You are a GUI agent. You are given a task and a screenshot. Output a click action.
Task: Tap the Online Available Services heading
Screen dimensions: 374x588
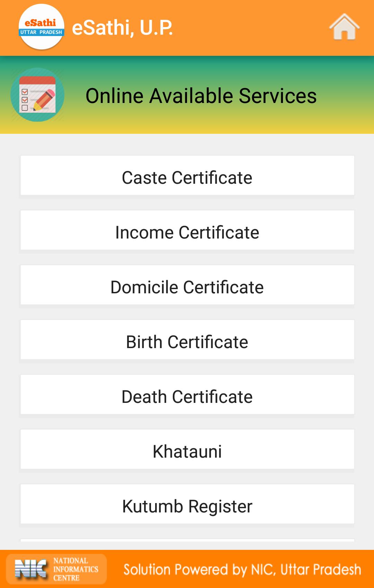201,96
